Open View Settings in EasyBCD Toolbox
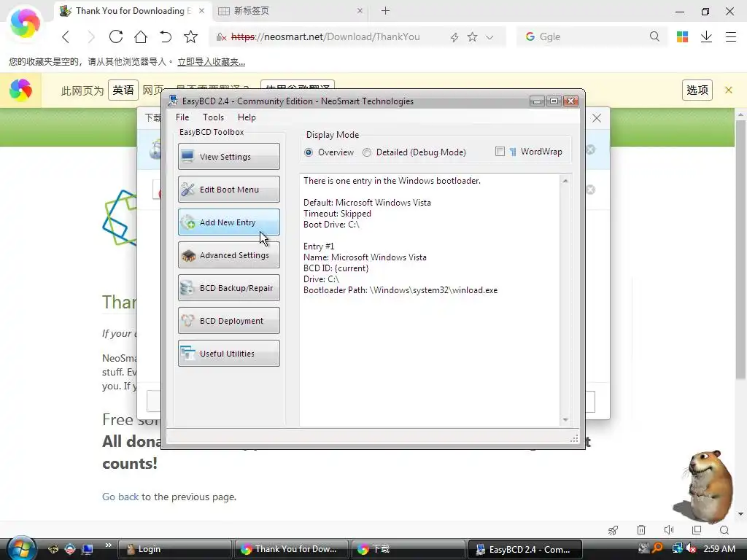 click(228, 157)
